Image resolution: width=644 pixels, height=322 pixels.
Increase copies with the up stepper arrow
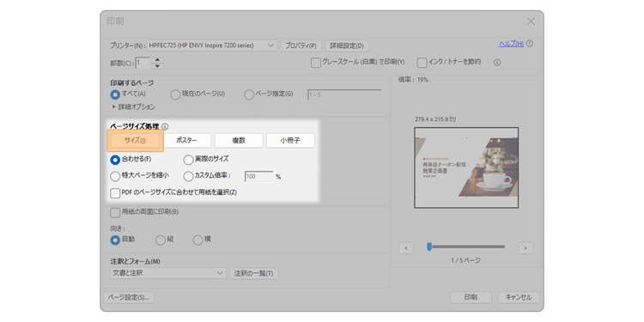pyautogui.click(x=158, y=60)
